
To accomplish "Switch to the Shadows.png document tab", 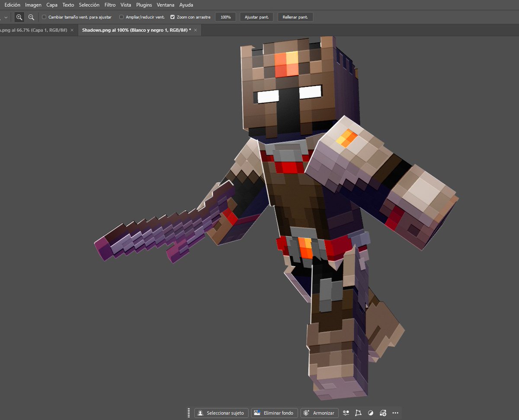I will coord(137,30).
